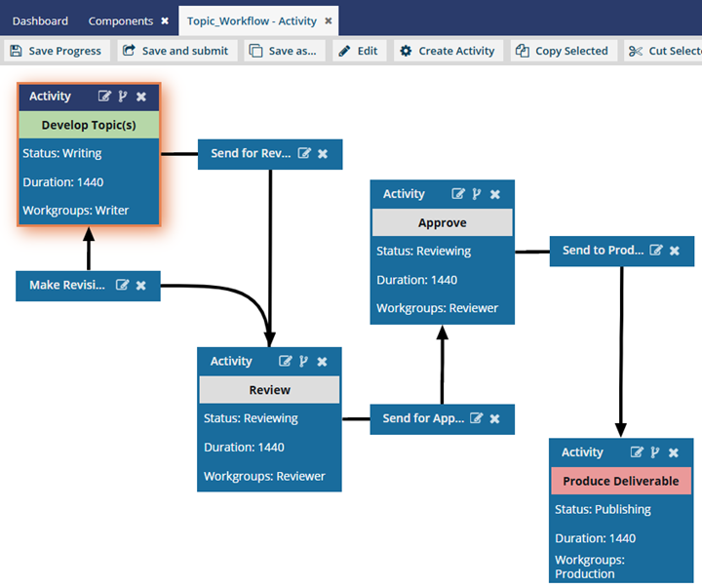
Task: Remove the Make Revisi... transition
Action: coord(140,285)
